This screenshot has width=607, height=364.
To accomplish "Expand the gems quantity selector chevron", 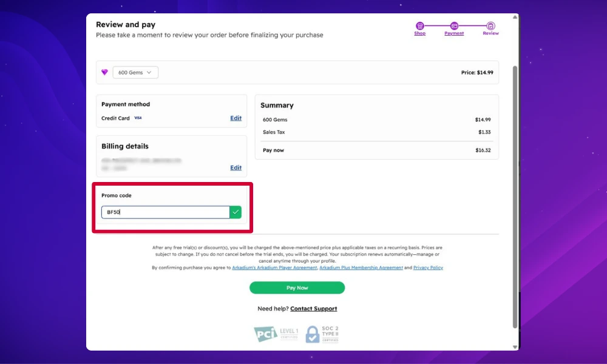I will point(151,72).
